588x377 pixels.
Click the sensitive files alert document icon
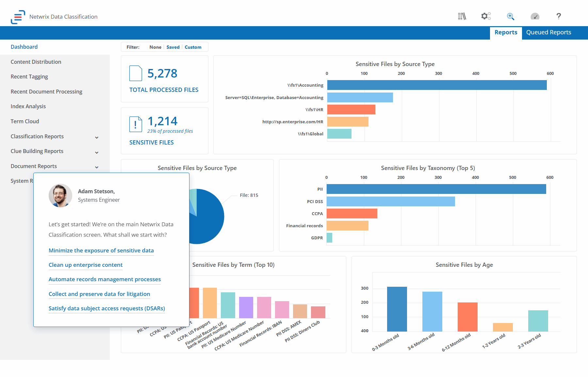[x=136, y=124]
